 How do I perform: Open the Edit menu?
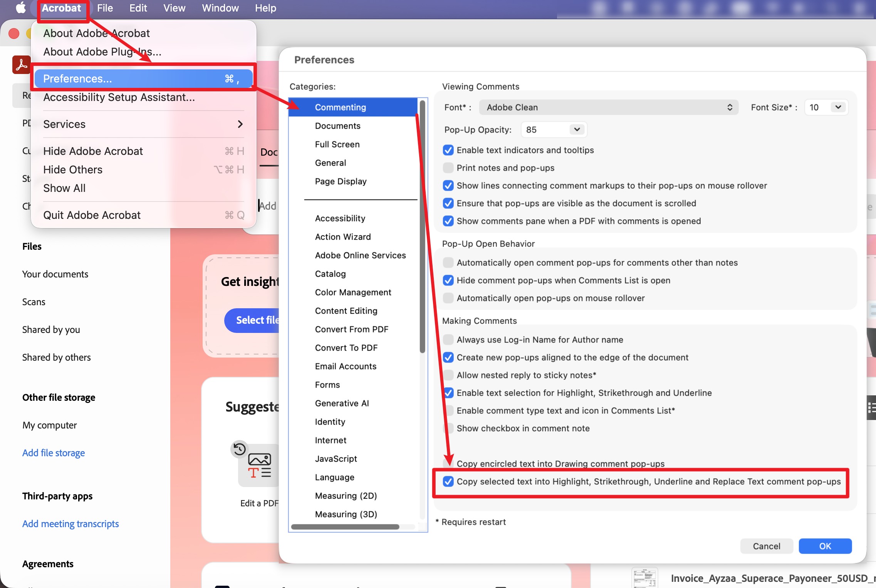click(x=138, y=8)
